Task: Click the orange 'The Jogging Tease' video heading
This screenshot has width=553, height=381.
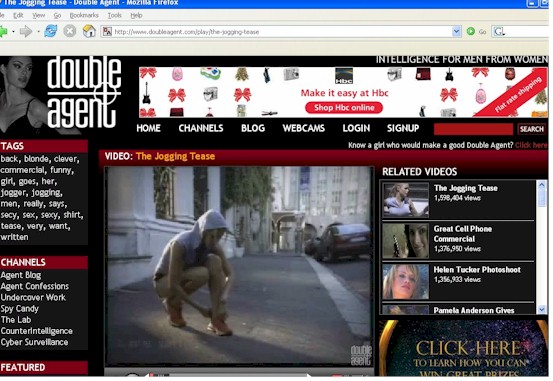Action: coord(175,156)
